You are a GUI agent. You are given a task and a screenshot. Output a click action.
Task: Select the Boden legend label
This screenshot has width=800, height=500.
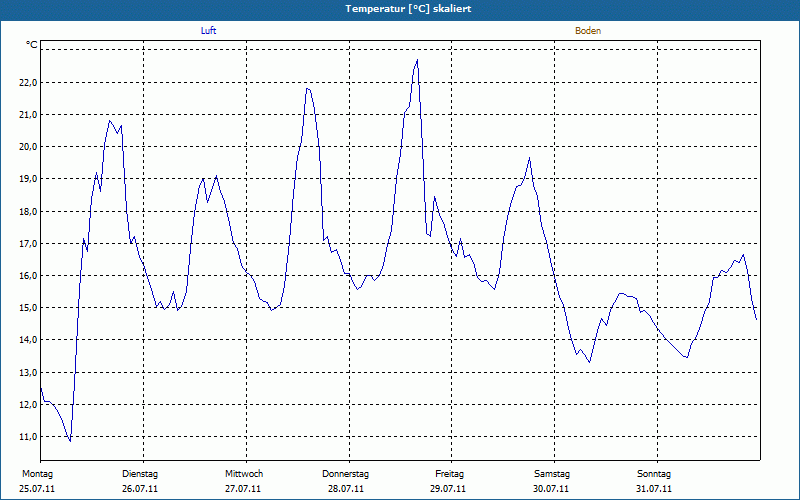588,31
